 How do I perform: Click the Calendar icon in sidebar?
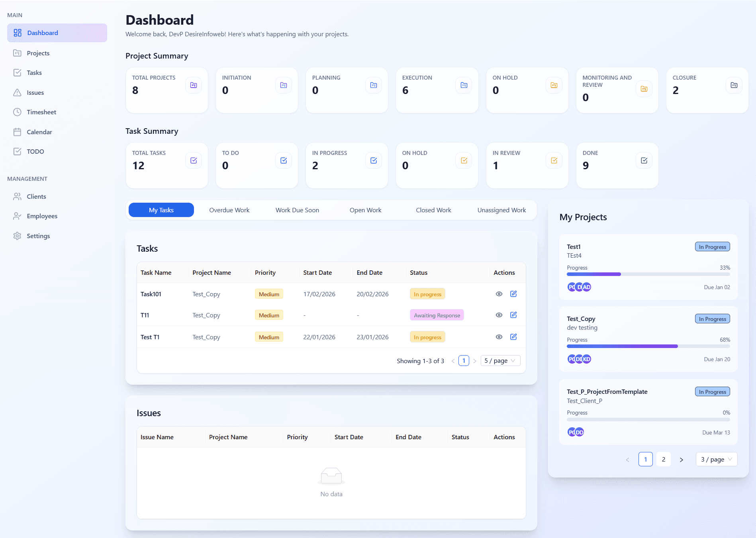click(17, 132)
